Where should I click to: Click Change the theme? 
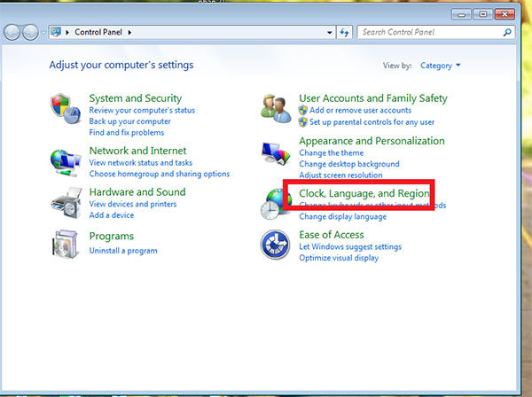(x=331, y=153)
